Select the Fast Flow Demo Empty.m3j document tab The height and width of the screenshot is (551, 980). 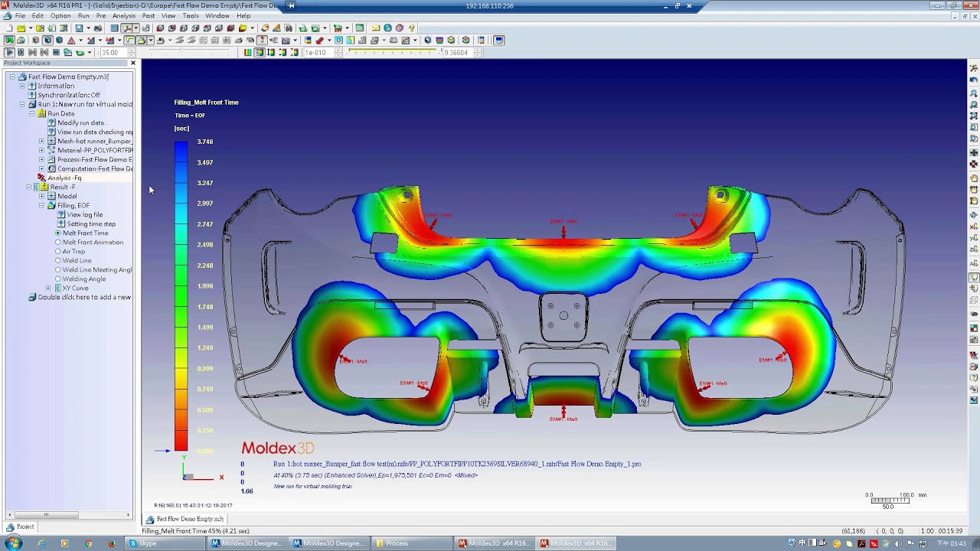(x=185, y=519)
